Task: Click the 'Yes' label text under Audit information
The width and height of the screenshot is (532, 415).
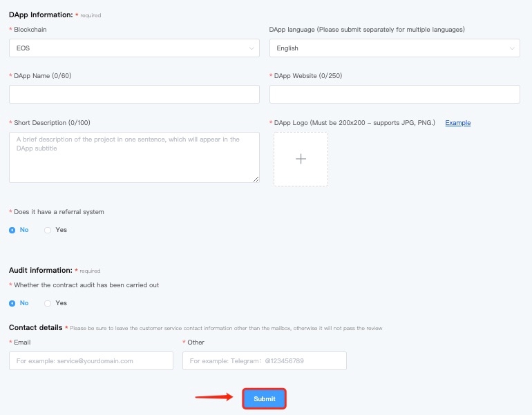Action: [x=61, y=303]
